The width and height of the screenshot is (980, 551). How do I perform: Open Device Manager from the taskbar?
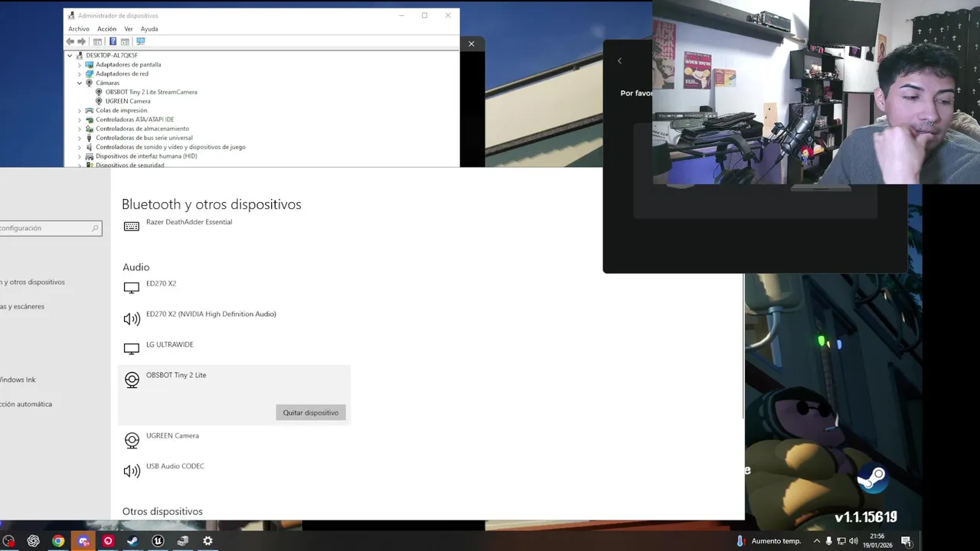tap(183, 541)
